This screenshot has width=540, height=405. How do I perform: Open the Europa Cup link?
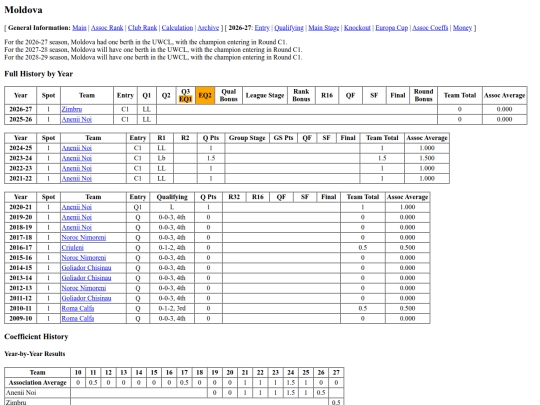pyautogui.click(x=392, y=28)
